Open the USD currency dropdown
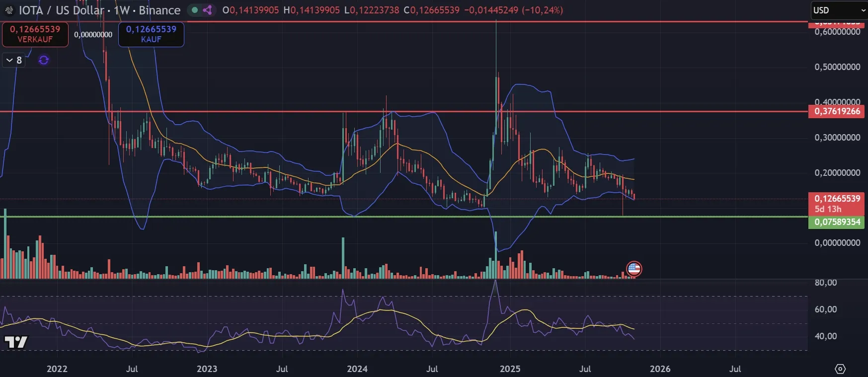Image resolution: width=868 pixels, height=377 pixels. (838, 10)
